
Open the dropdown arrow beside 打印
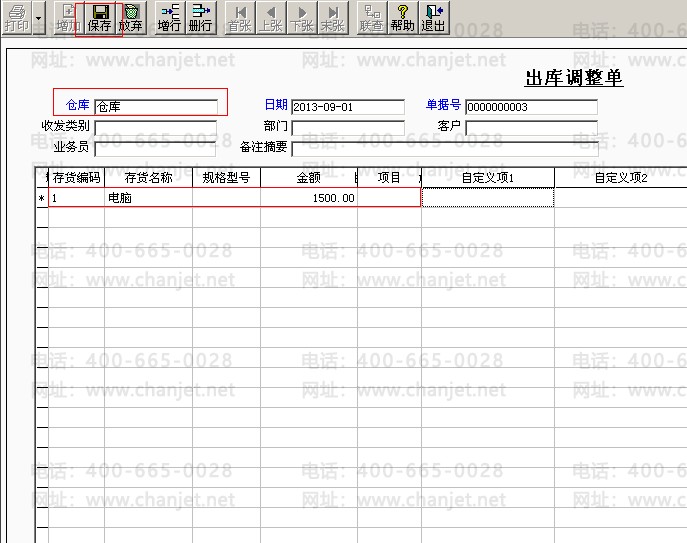click(39, 18)
